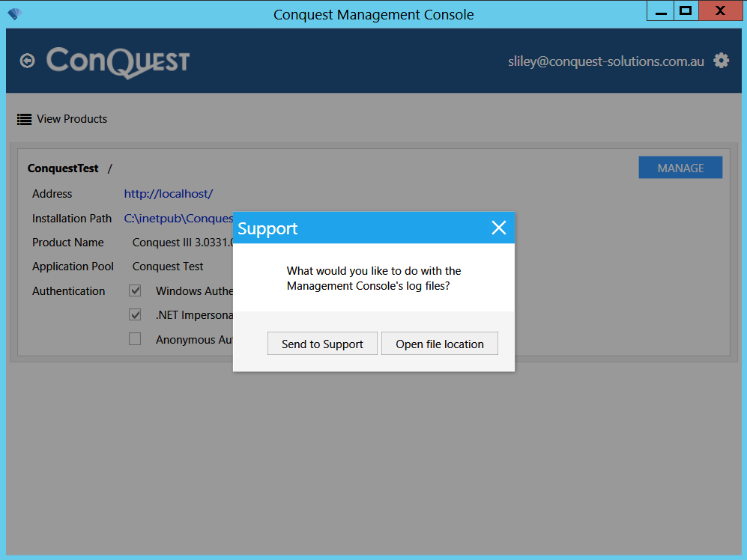Click the Support dialog title text
Viewport: 747px width, 560px height.
(x=267, y=228)
